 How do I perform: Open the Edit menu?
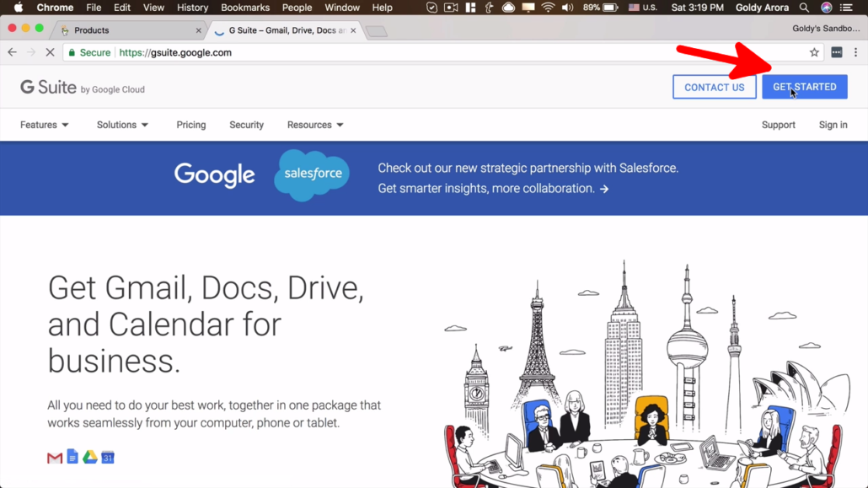pyautogui.click(x=122, y=8)
